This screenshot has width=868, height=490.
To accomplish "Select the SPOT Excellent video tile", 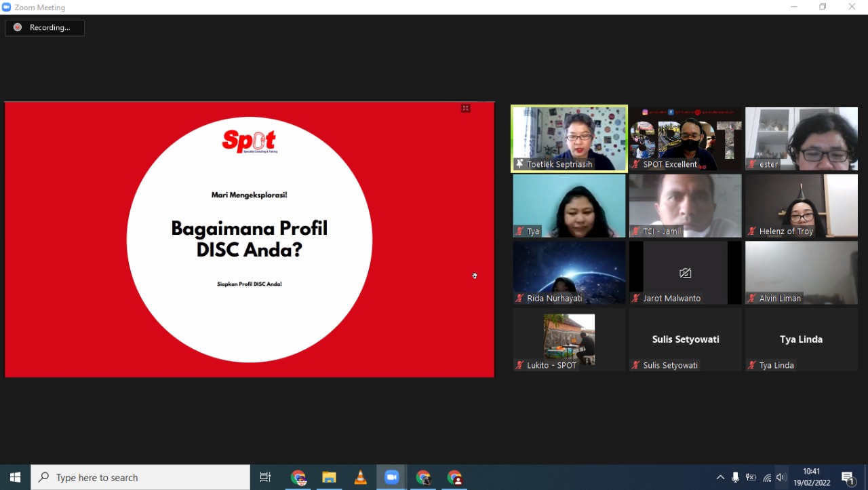I will click(685, 138).
